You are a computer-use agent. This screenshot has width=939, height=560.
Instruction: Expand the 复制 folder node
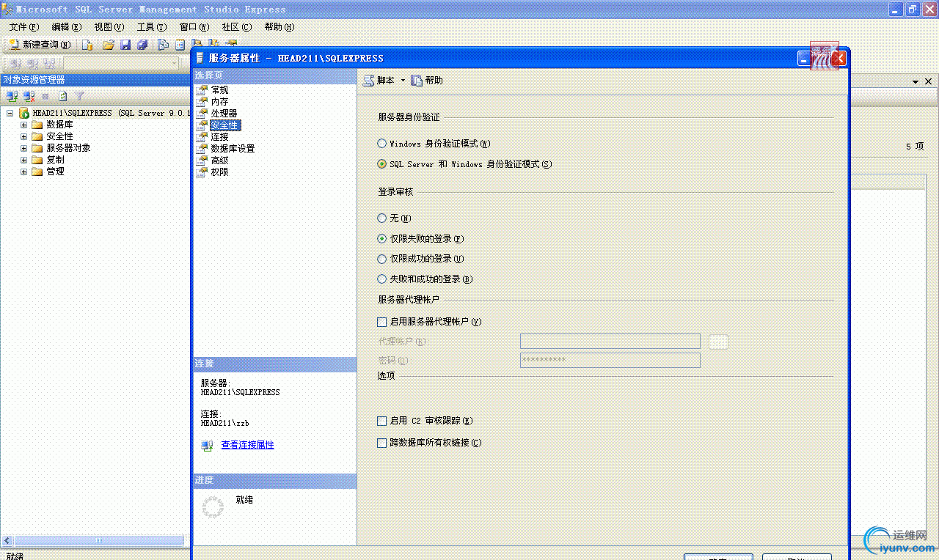[23, 160]
